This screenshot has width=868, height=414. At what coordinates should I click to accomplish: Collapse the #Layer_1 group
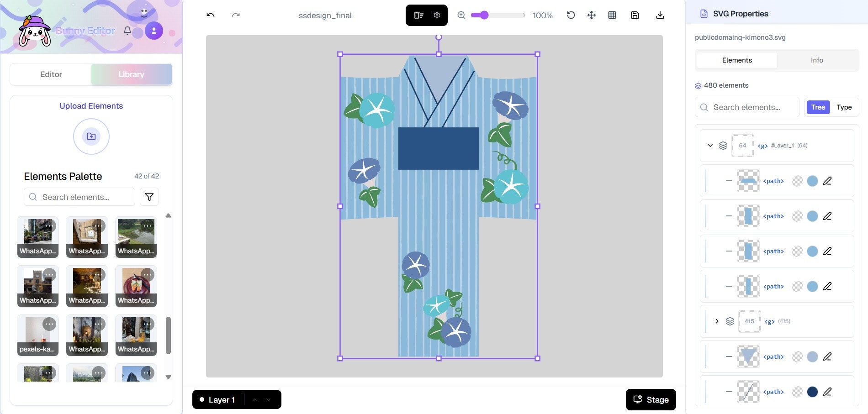tap(710, 145)
